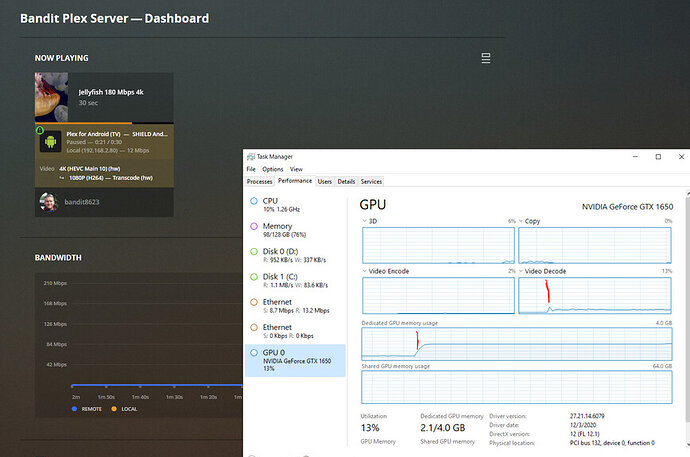Open the 3D engine graph dropdown
Screen dimensions: 690x457
[x=365, y=221]
